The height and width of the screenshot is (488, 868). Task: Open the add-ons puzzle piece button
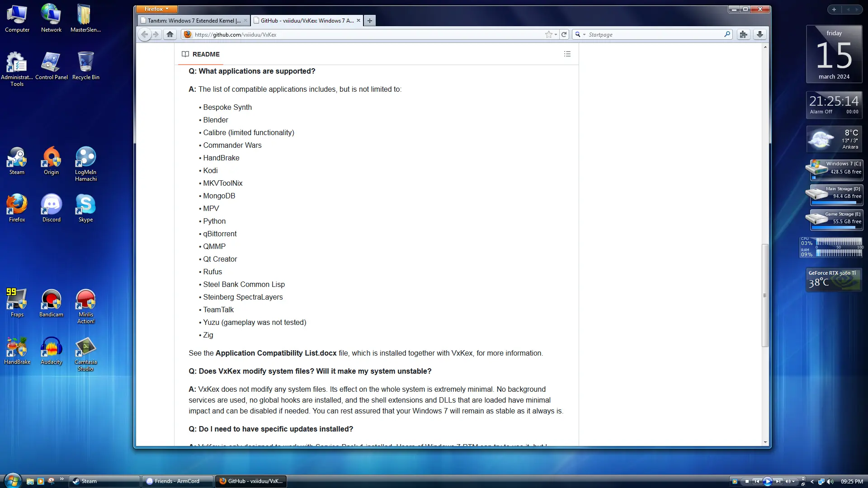point(743,34)
